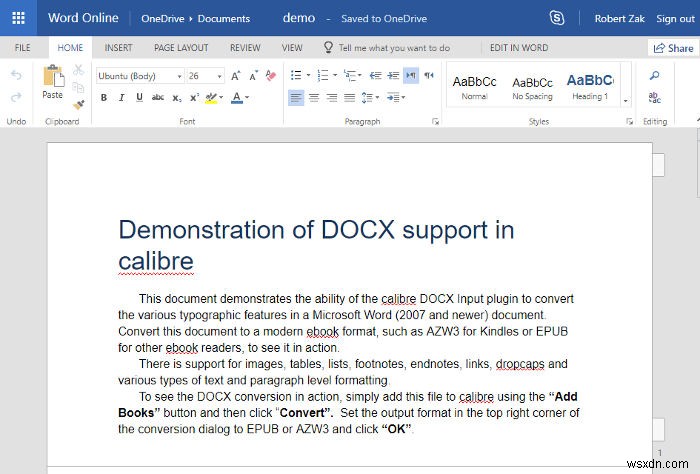Screen dimensions: 700x474
Task: Click the Increase Indent icon
Action: pos(393,75)
